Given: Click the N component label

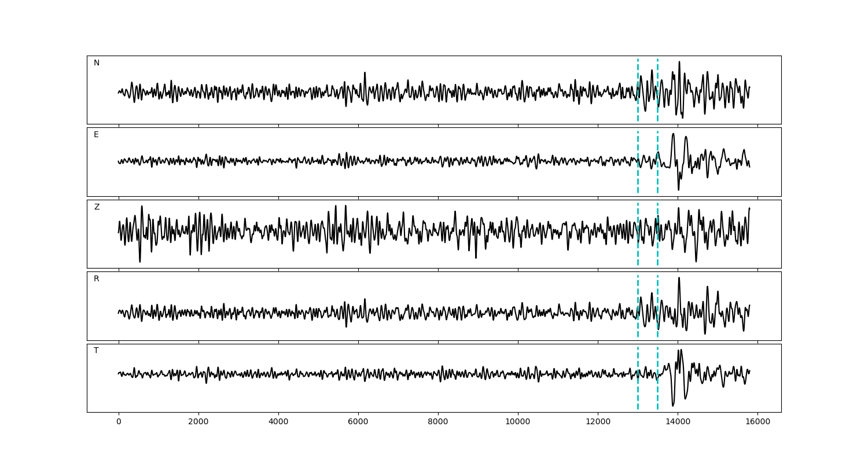Looking at the screenshot, I should coord(97,63).
